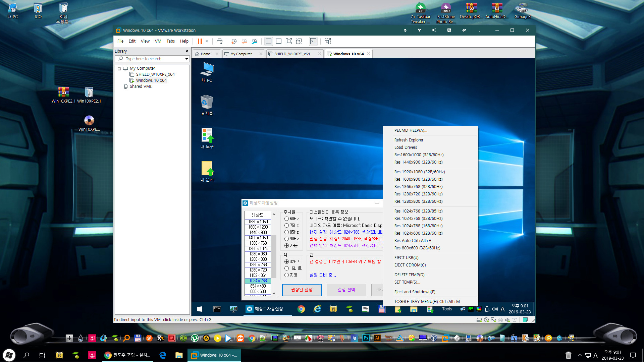
Task: Click the 권장된 설정 button
Action: tap(302, 290)
